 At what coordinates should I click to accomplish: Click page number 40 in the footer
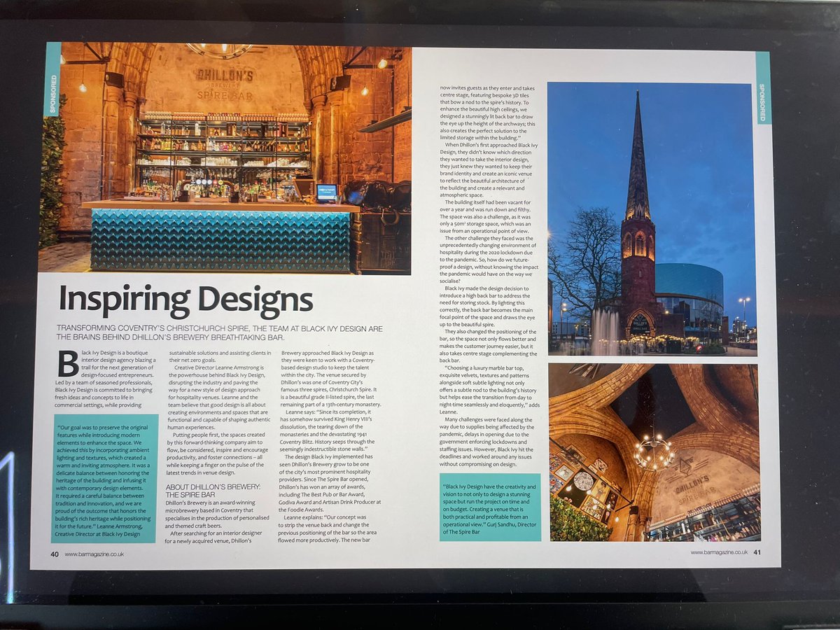54,554
